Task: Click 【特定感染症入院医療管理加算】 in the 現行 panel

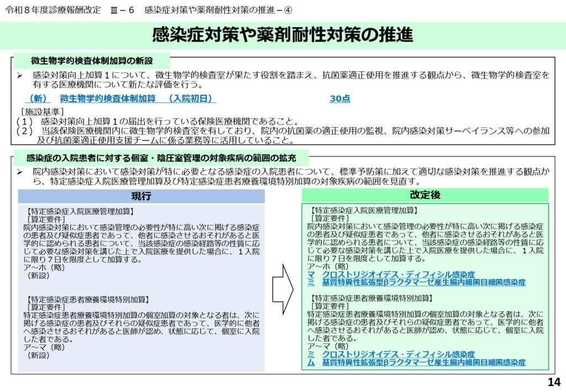Action: [x=80, y=211]
